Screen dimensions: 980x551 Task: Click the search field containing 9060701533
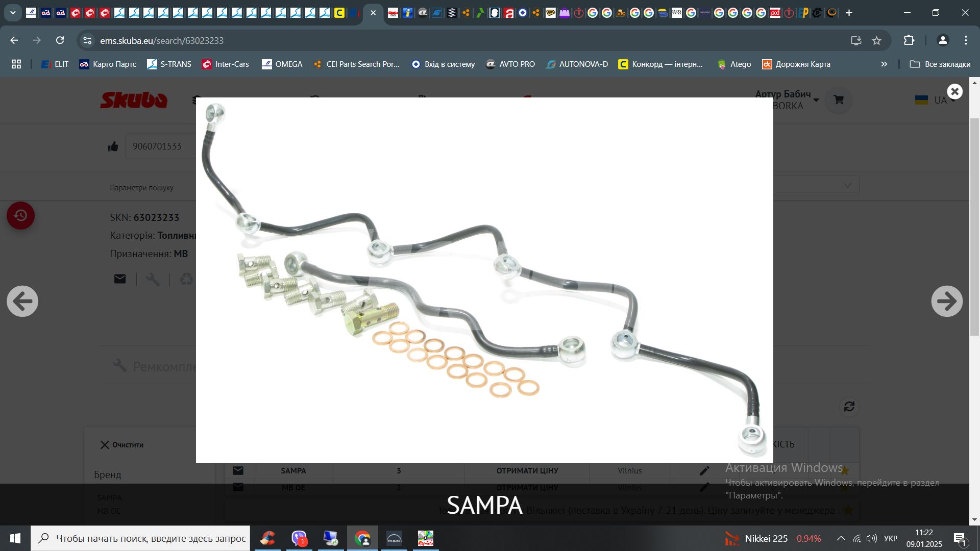[161, 146]
